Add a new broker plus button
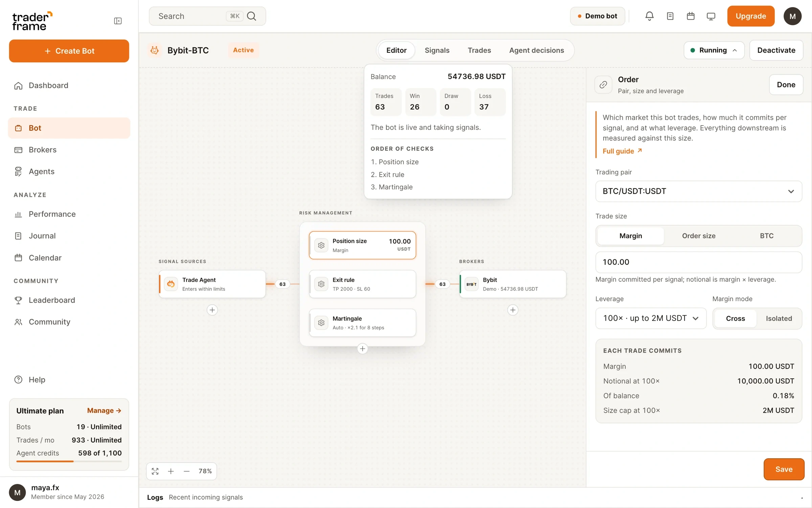Viewport: 812px width, 508px height. (513, 310)
